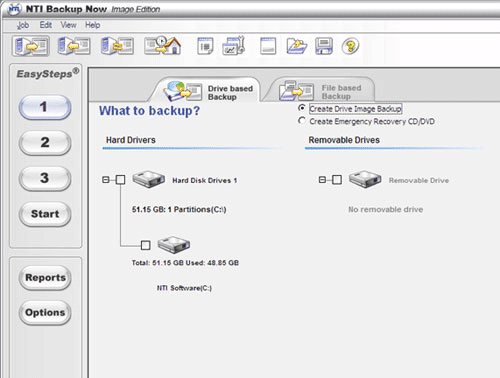Click the EasySteps panel title

48,73
